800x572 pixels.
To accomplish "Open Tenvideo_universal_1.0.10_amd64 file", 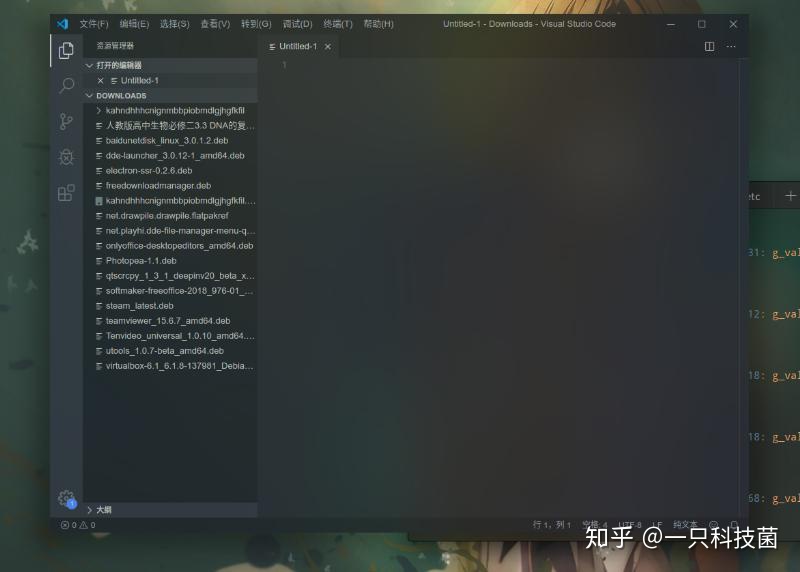I will (170, 336).
